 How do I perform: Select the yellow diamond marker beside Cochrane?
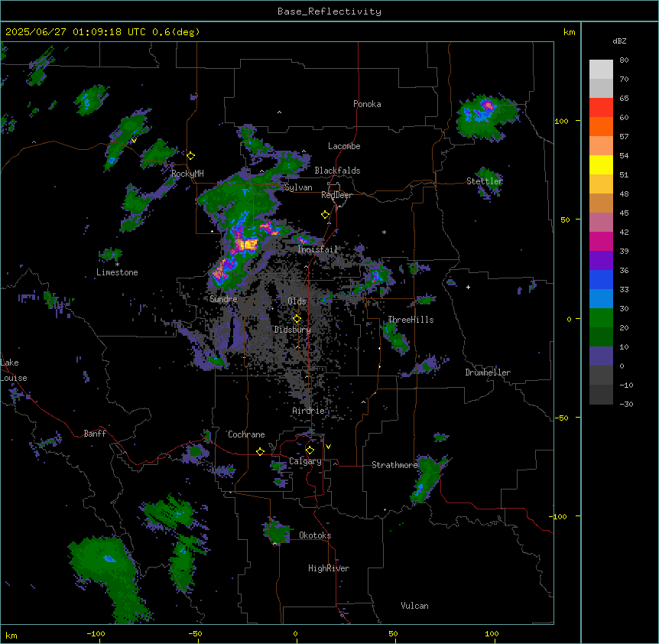point(260,451)
